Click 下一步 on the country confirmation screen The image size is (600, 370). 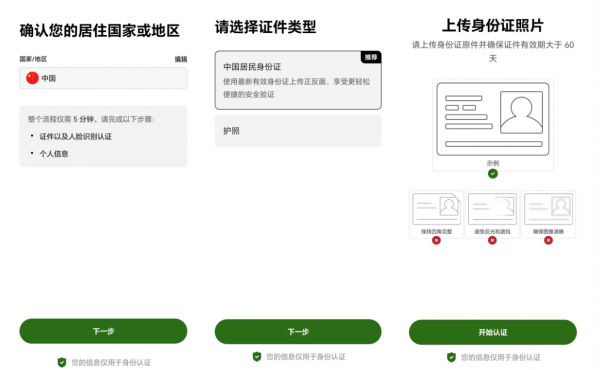tap(103, 331)
